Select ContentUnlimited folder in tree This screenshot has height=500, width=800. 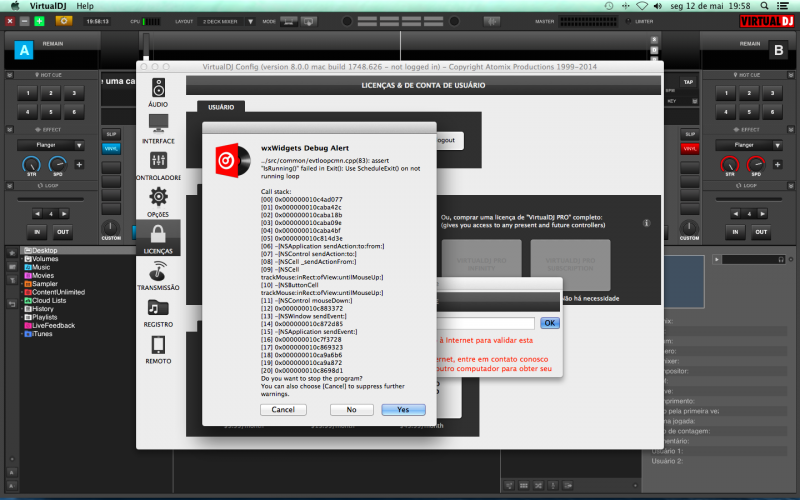click(x=58, y=292)
